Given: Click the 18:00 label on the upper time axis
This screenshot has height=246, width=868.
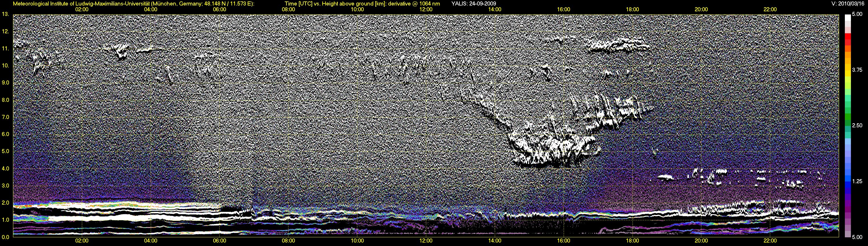Looking at the screenshot, I should click(x=632, y=10).
